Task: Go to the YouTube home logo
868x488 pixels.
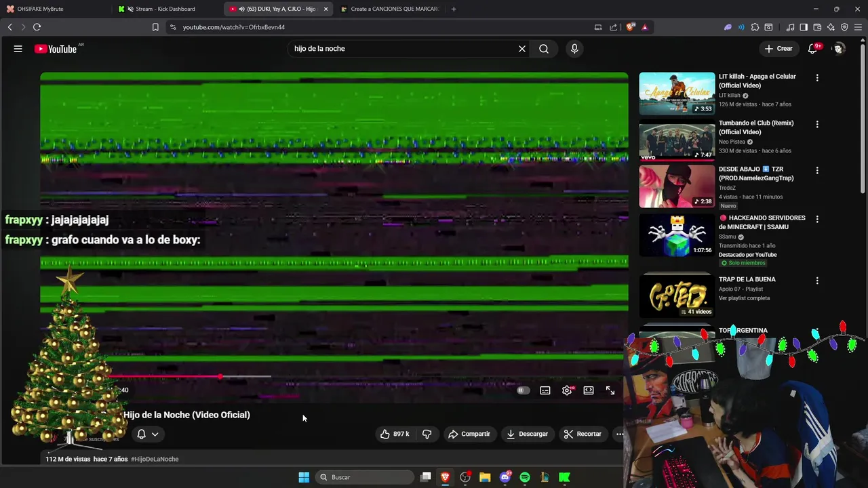Action: (57, 49)
